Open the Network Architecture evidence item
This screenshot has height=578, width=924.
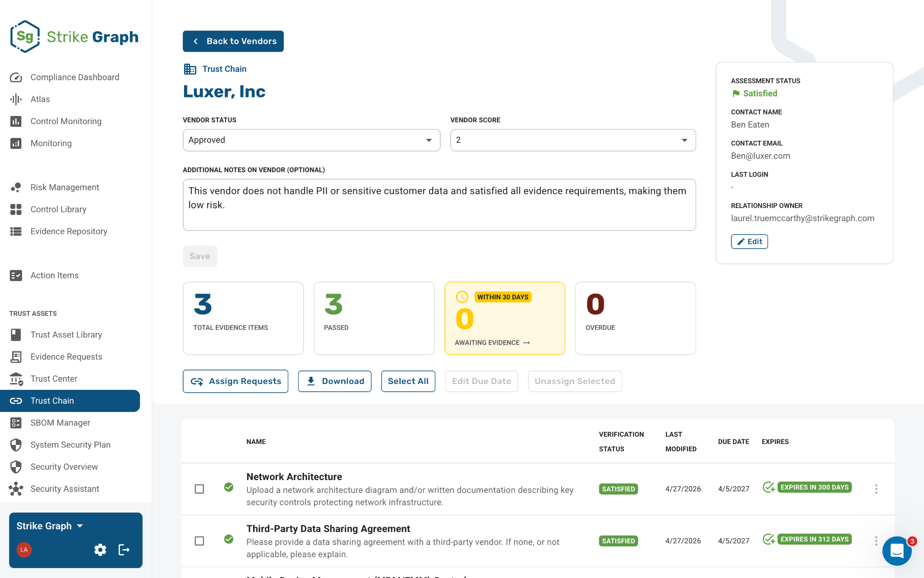click(x=294, y=477)
